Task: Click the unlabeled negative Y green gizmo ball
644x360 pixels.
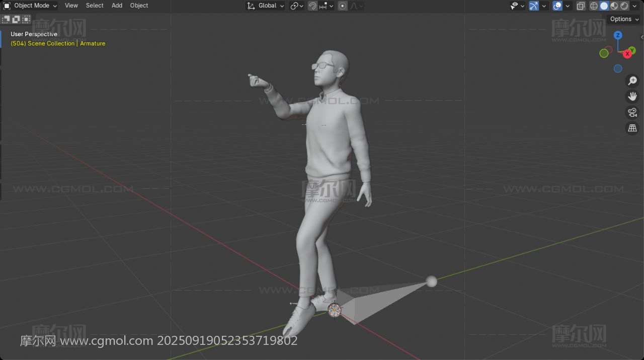Action: [x=604, y=53]
